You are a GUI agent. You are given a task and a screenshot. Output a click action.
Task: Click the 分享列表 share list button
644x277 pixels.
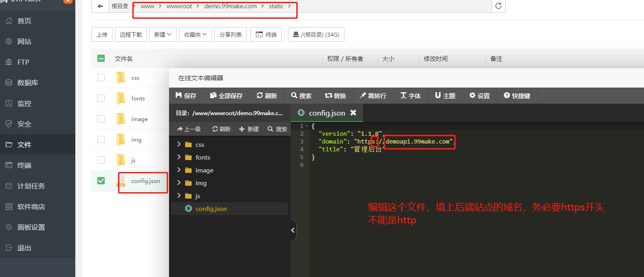[x=231, y=34]
